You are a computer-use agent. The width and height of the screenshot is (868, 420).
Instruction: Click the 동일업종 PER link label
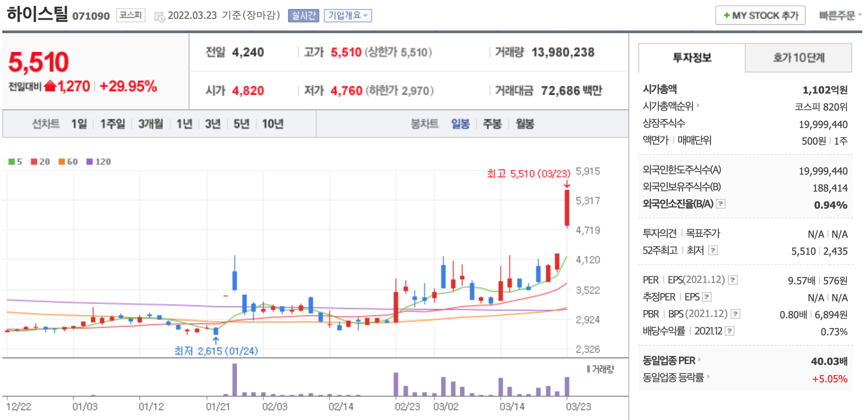[669, 360]
